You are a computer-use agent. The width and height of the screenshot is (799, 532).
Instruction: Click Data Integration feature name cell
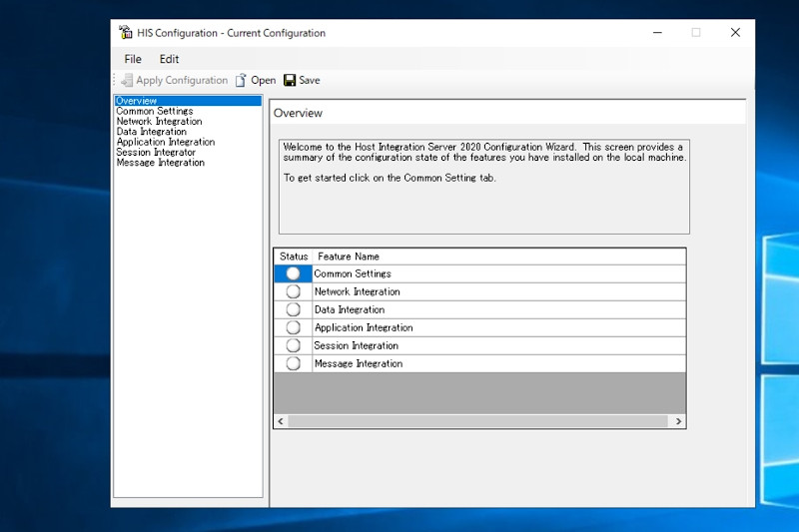(498, 309)
